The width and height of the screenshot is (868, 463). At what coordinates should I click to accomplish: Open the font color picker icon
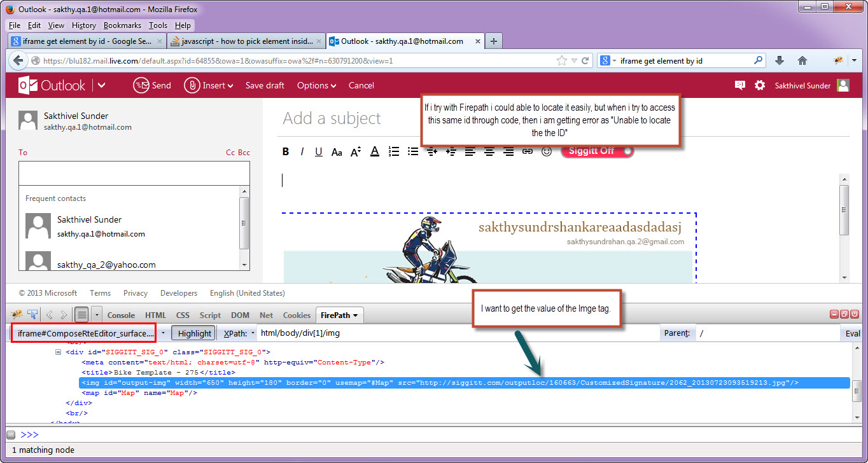point(374,151)
